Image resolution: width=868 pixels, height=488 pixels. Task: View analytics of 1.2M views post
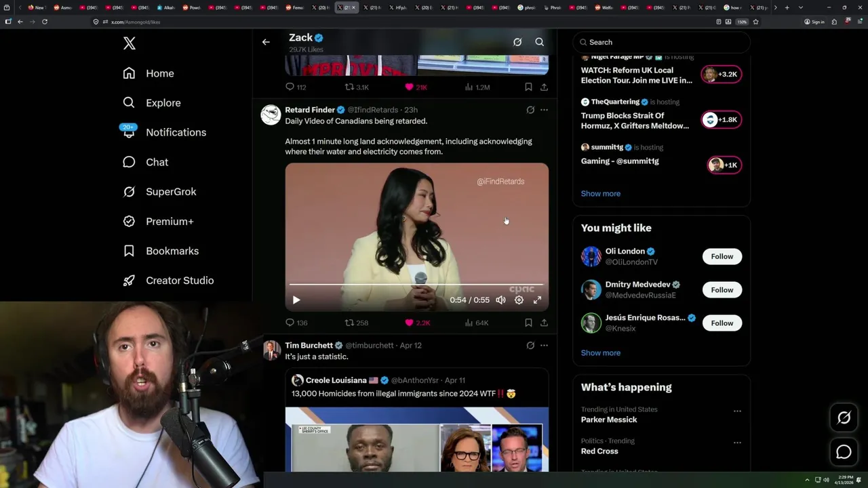(477, 87)
